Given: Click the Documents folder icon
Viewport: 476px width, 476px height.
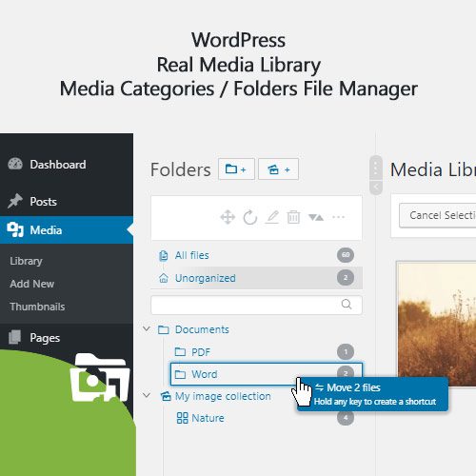Looking at the screenshot, I should click(164, 329).
